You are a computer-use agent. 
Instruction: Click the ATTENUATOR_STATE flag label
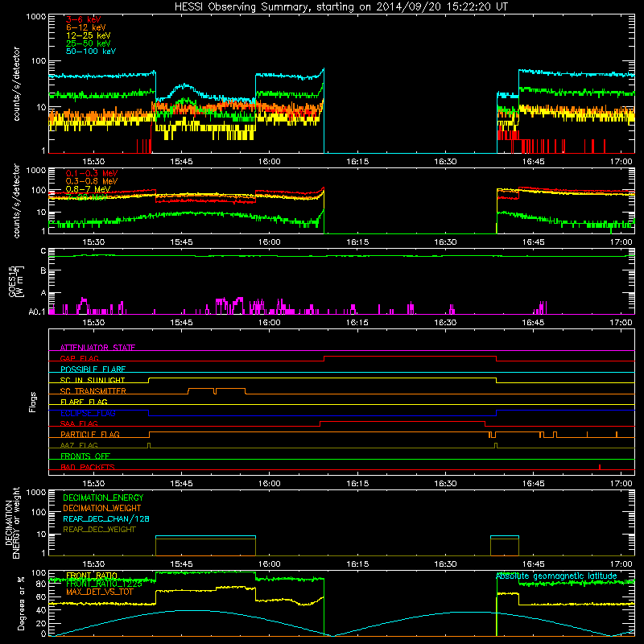click(x=97, y=348)
